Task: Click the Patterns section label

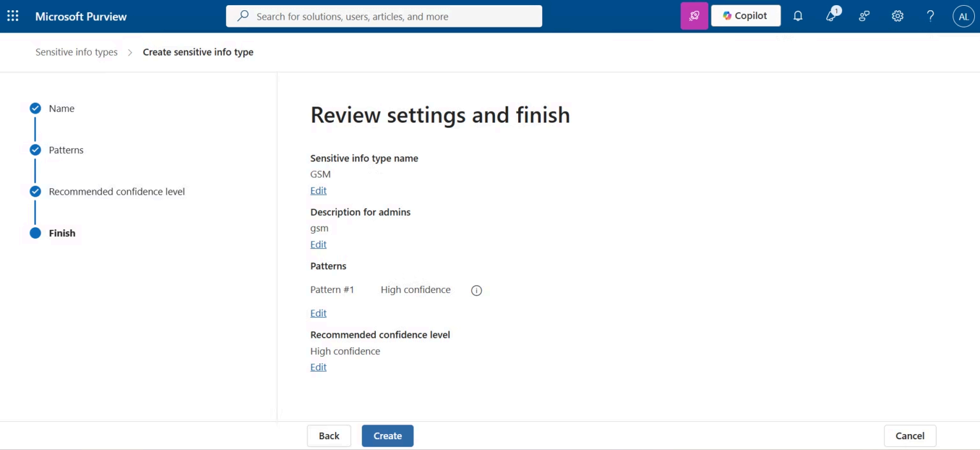Action: 329,266
